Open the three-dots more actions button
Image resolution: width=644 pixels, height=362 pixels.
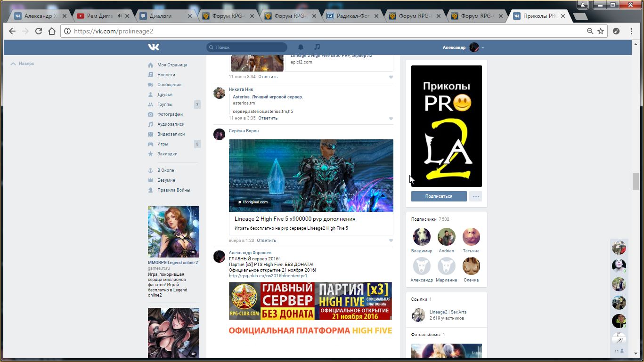(x=476, y=196)
